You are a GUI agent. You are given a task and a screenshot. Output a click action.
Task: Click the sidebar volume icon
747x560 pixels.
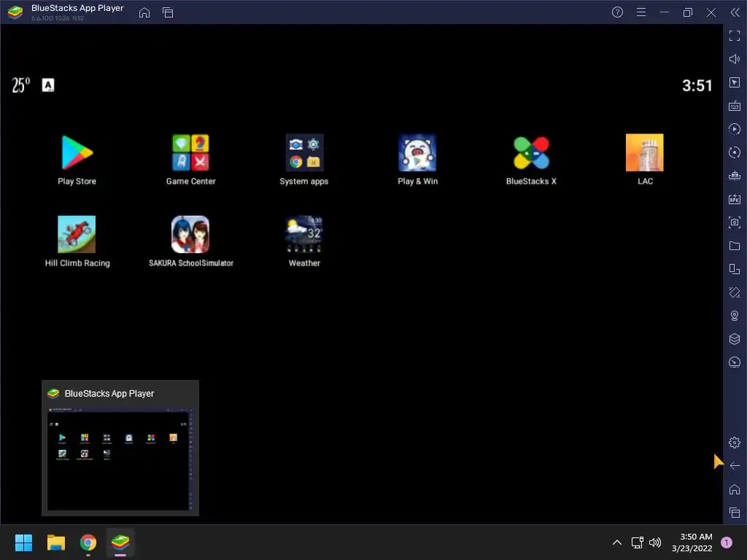(735, 59)
